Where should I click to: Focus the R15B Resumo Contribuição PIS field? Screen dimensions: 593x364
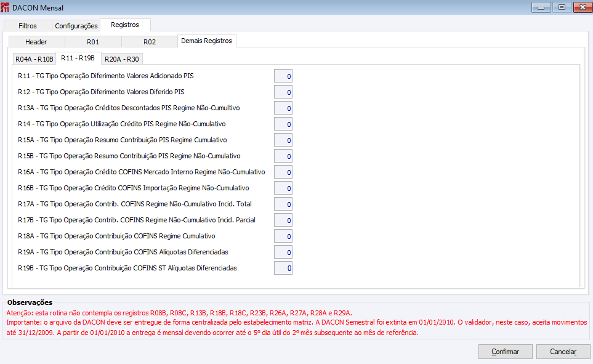283,156
